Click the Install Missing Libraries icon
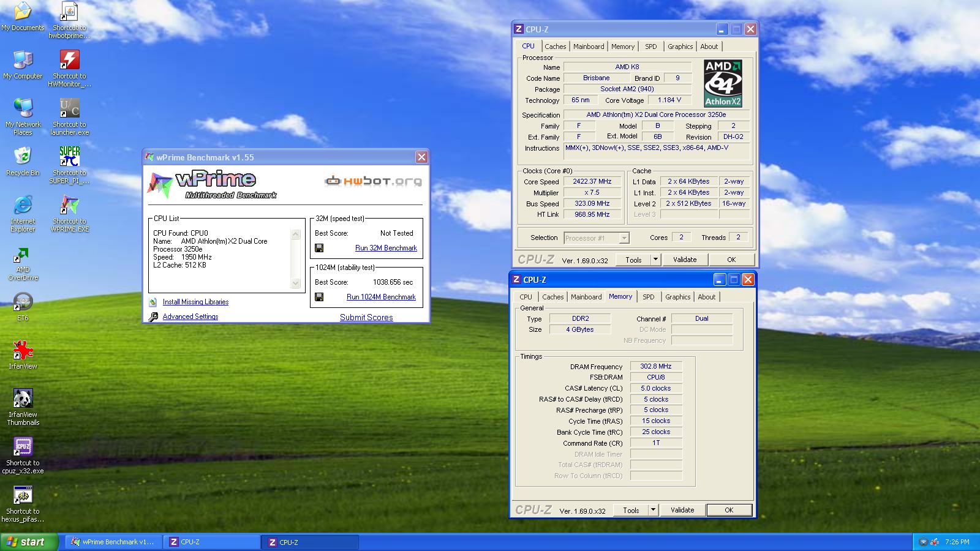The image size is (980, 551). 153,302
